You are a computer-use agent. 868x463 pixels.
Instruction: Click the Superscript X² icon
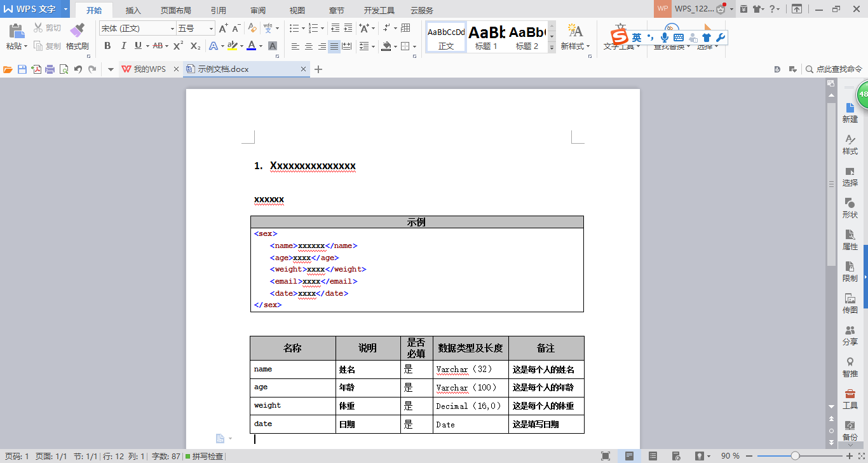point(179,46)
